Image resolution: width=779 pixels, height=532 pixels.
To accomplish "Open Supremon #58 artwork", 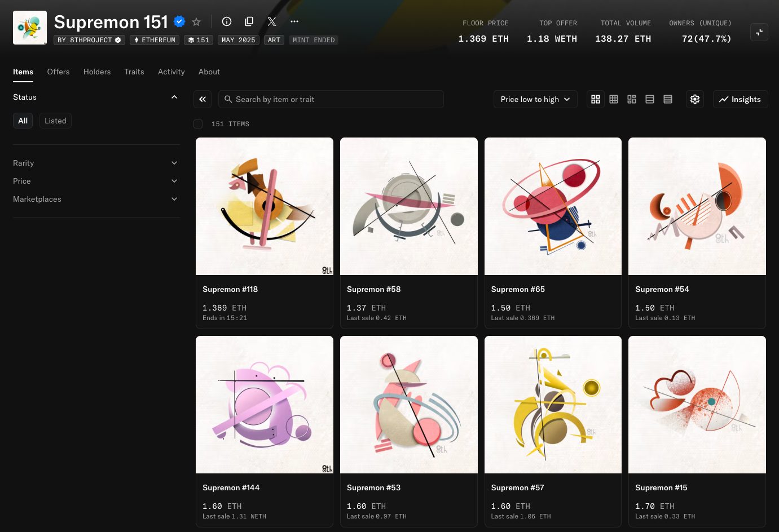I will 409,206.
